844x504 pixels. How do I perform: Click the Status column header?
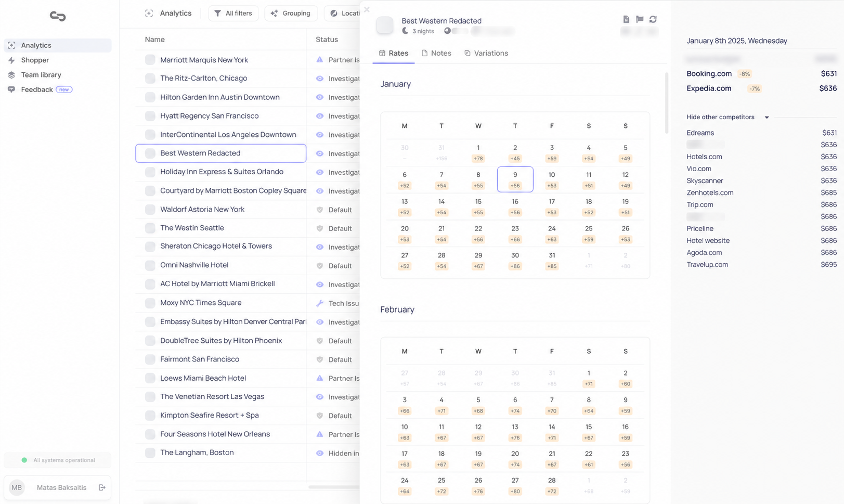pos(327,40)
